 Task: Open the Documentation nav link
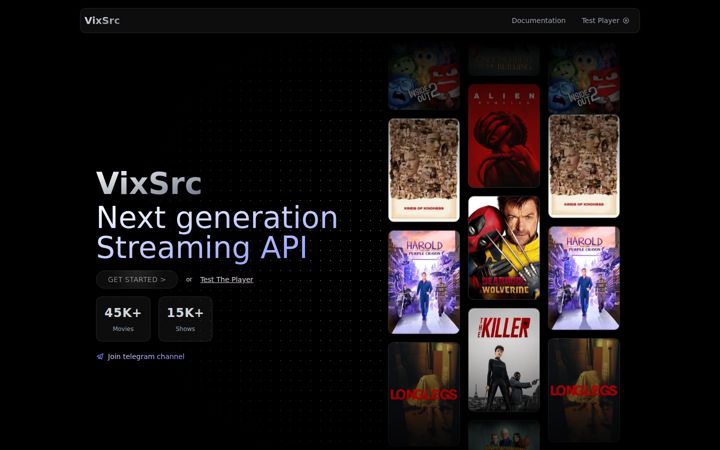[538, 21]
